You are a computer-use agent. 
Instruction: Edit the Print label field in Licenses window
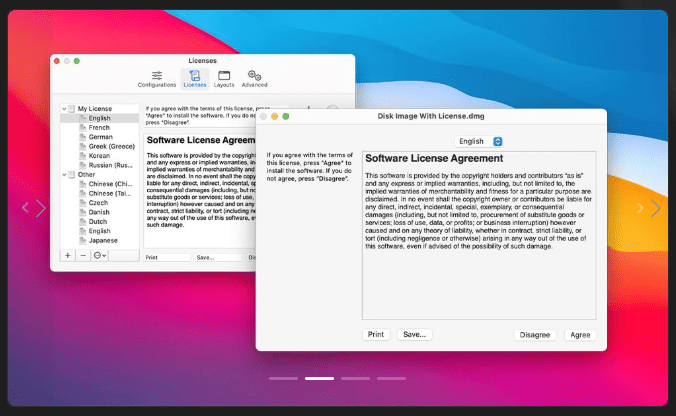pos(167,257)
